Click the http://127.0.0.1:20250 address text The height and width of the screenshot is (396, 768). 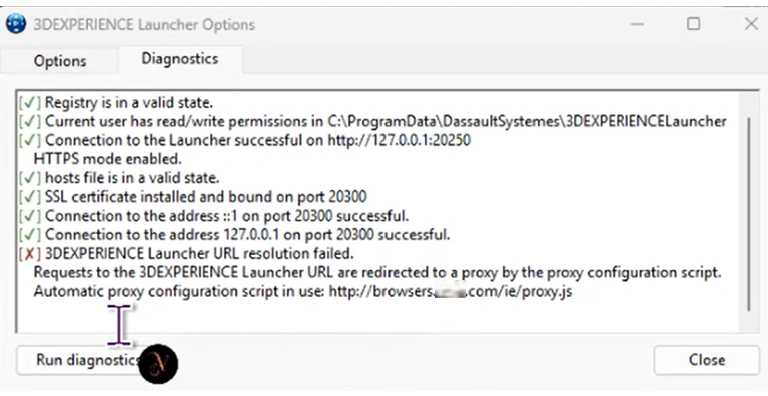pyautogui.click(x=399, y=140)
